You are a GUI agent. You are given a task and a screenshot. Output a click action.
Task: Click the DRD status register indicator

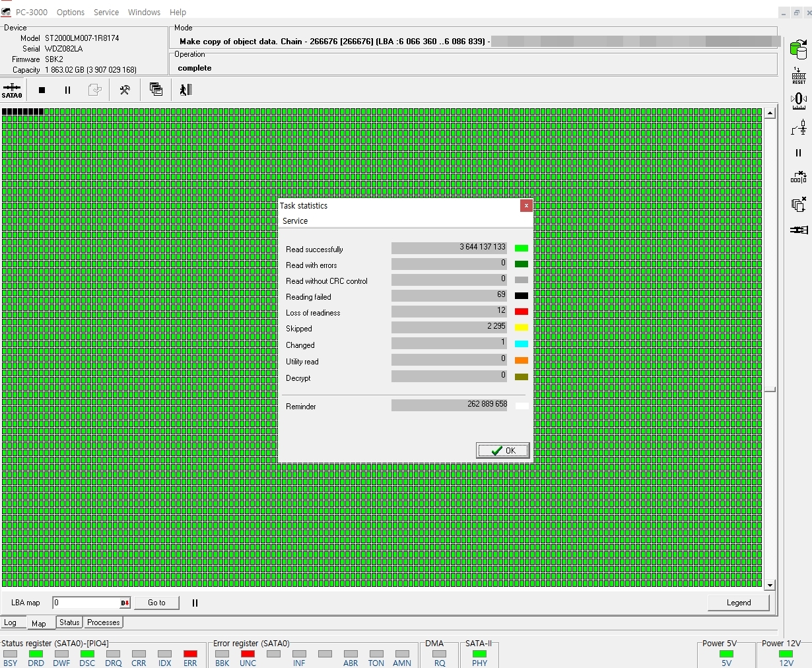pos(36,654)
